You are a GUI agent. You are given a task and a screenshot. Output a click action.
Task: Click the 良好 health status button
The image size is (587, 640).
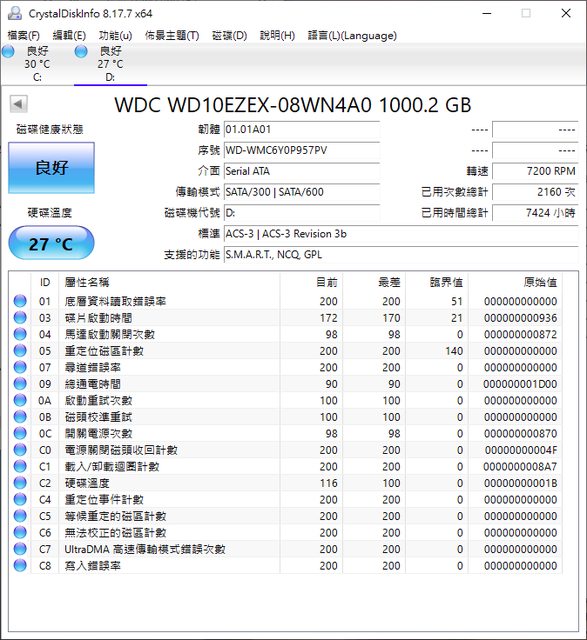pyautogui.click(x=51, y=168)
